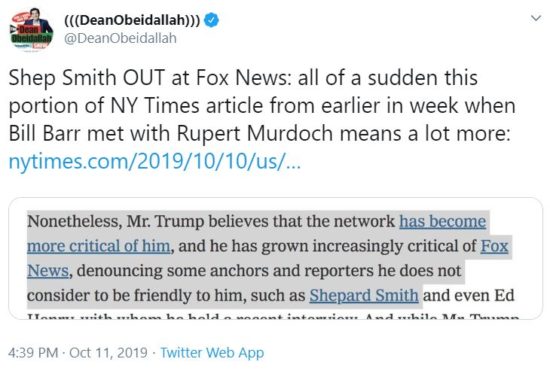Follow the 'has become' underlined link
The height and width of the screenshot is (371, 550).
pos(443,222)
